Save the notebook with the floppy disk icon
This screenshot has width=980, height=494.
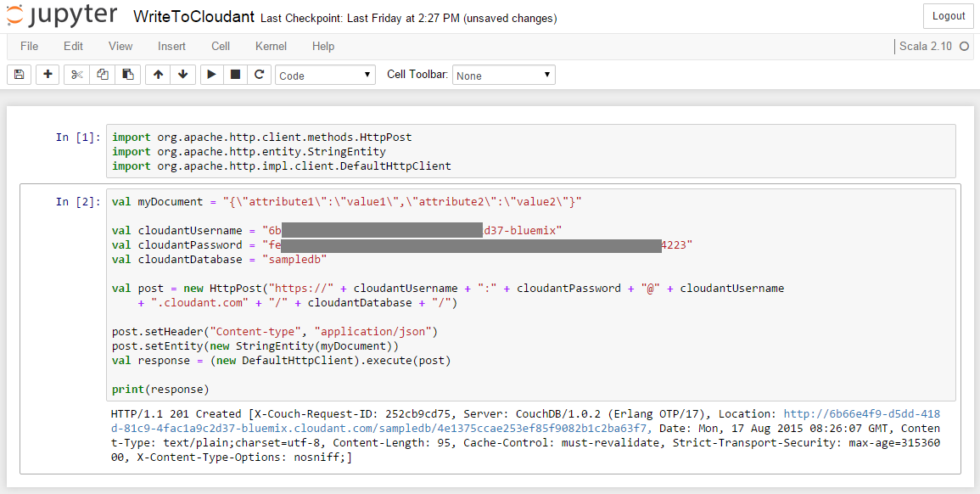point(19,75)
